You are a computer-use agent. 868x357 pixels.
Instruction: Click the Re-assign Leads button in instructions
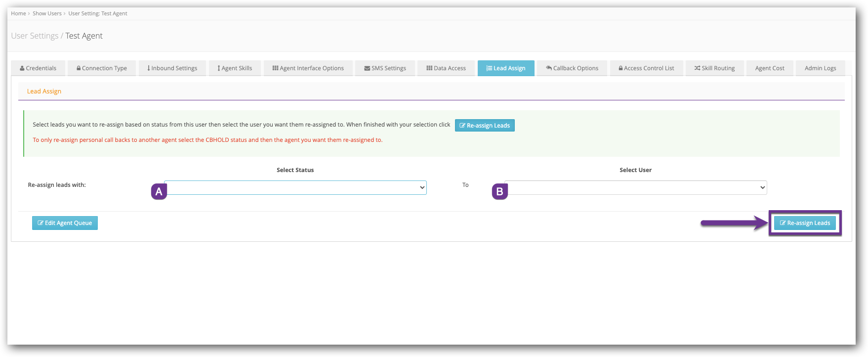click(x=485, y=126)
